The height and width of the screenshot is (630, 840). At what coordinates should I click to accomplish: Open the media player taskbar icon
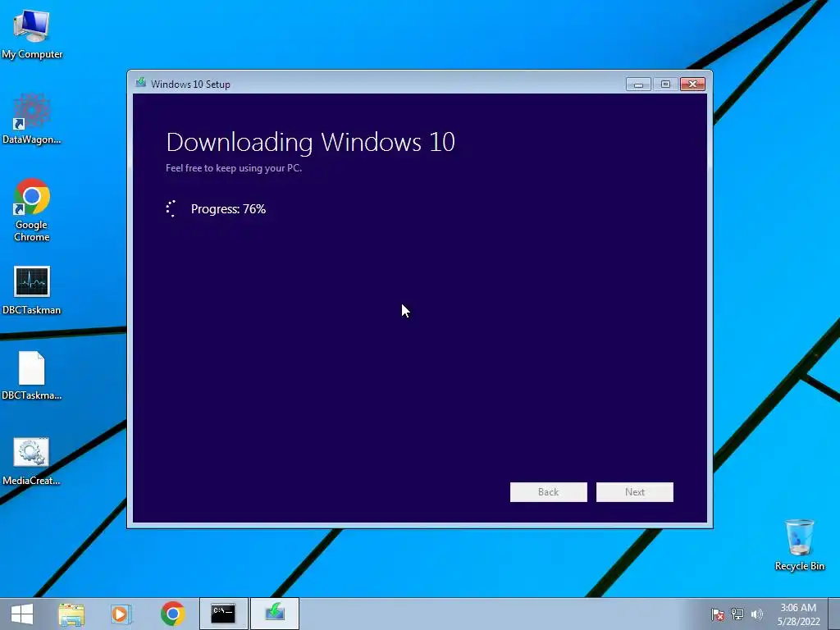[x=121, y=614]
